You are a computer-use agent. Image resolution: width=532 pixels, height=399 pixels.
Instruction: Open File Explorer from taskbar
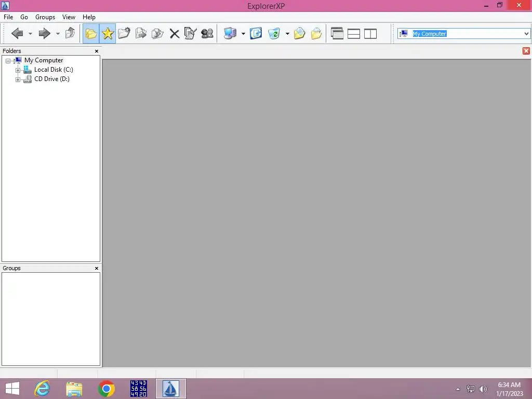pos(74,389)
